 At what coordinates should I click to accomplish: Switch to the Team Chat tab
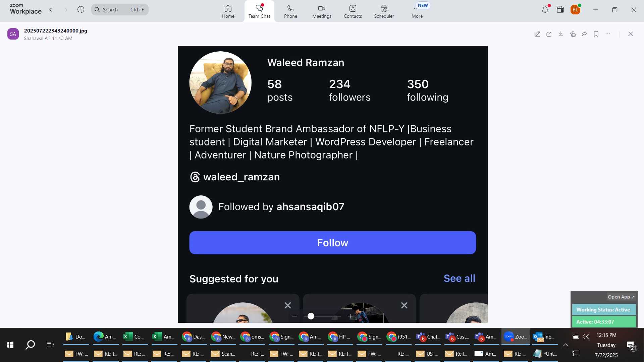pos(259,11)
